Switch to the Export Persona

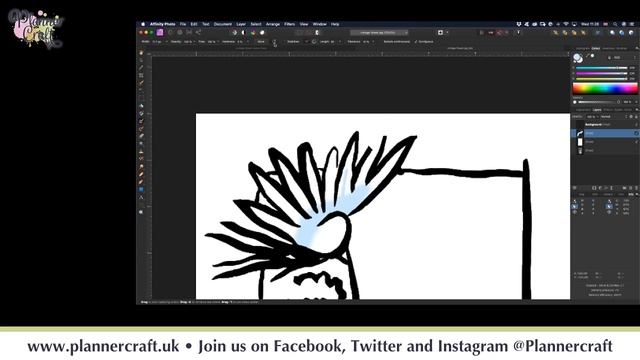coord(198,33)
